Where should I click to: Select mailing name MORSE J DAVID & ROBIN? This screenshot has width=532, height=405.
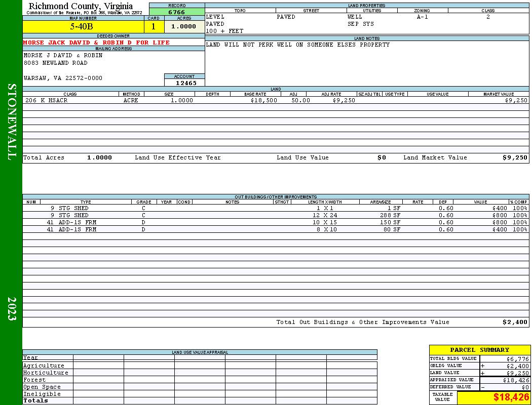(x=63, y=55)
